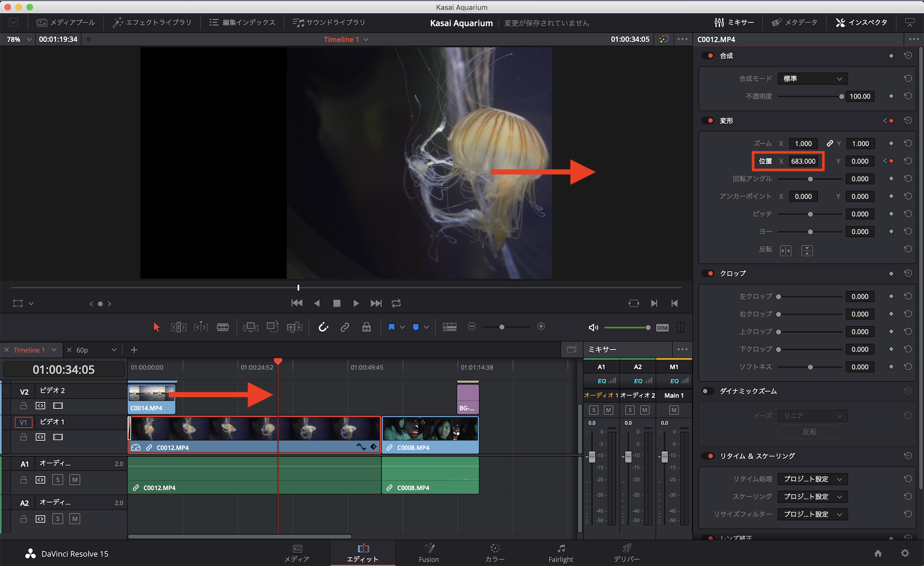Screen dimensions: 924x566
Task: Click the position lock icon in toolbar
Action: point(366,327)
